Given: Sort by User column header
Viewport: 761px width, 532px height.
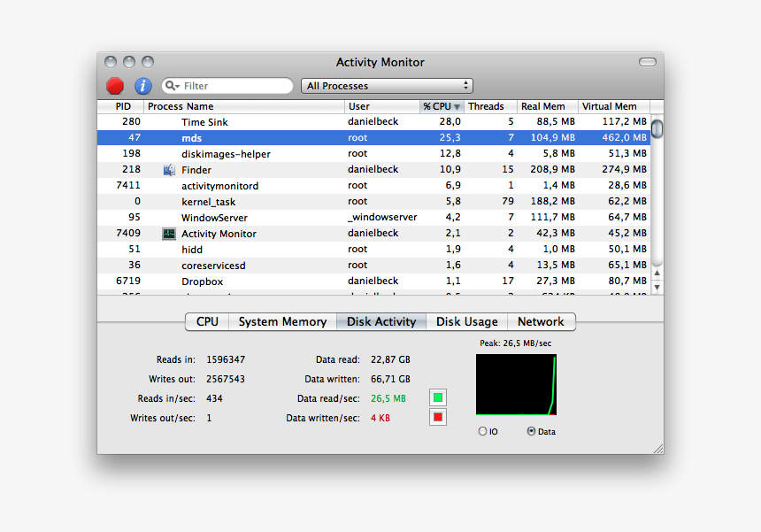Looking at the screenshot, I should coord(382,107).
